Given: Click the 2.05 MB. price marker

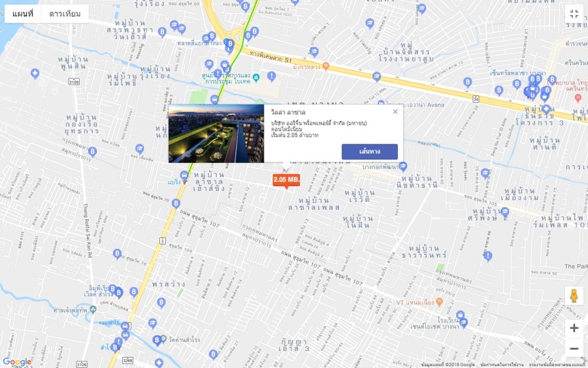Looking at the screenshot, I should 286,180.
